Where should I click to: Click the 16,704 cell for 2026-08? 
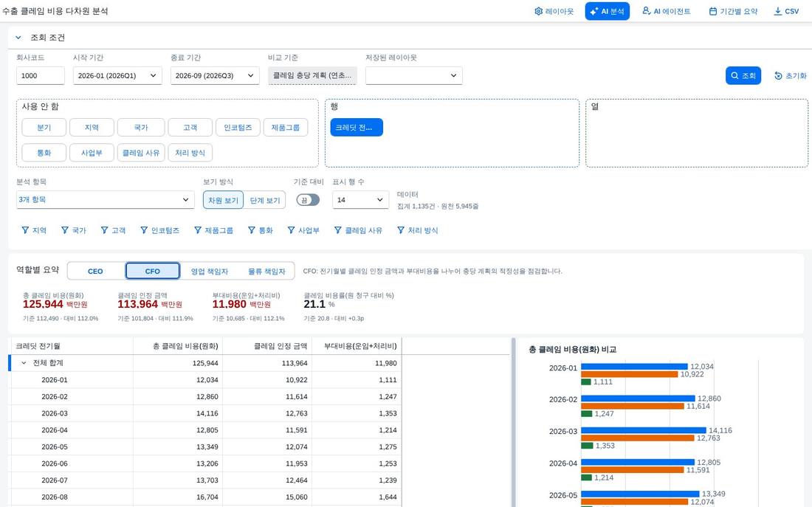pos(178,497)
